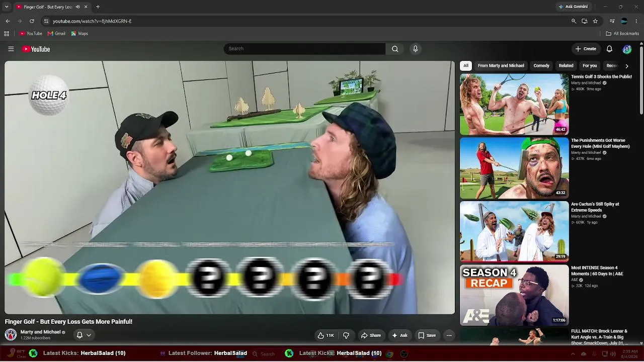
Task: Open more actions ellipsis below video
Action: pyautogui.click(x=449, y=335)
